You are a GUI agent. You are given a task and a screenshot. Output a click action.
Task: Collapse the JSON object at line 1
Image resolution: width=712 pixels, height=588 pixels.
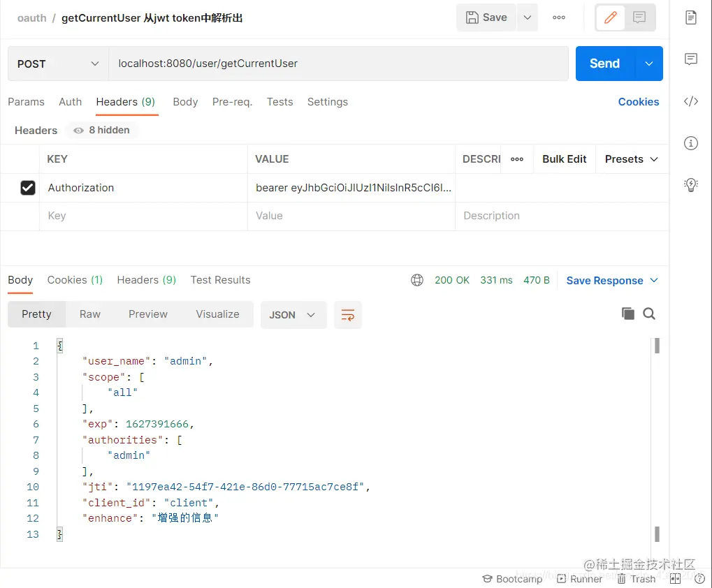[59, 346]
